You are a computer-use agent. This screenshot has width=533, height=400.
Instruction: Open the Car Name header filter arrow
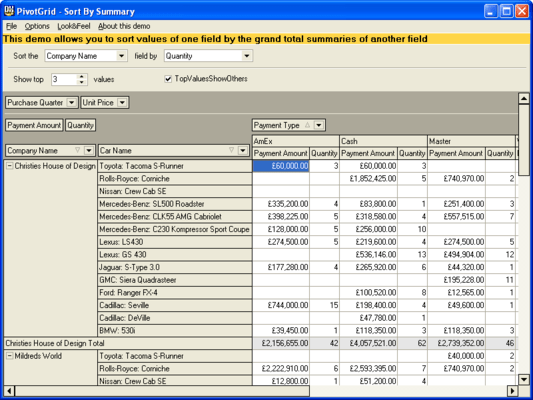pyautogui.click(x=243, y=151)
